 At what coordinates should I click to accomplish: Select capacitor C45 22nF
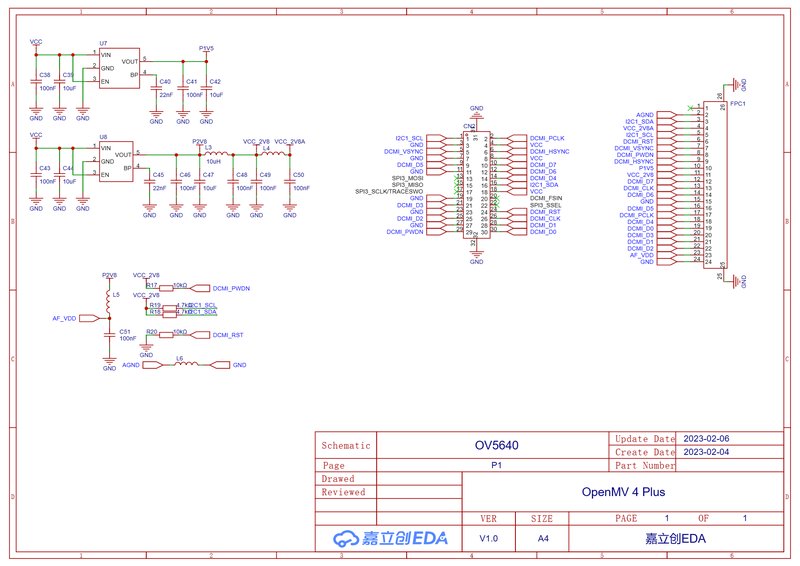(x=149, y=181)
